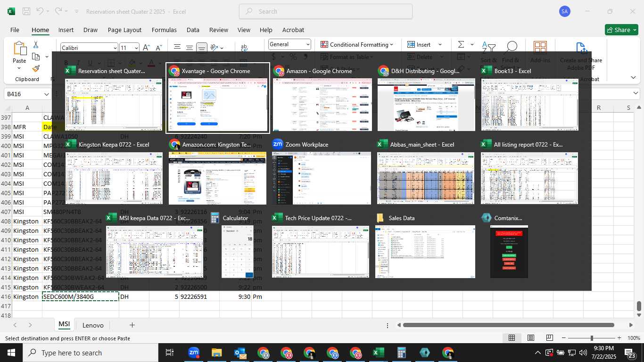The height and width of the screenshot is (362, 644).
Task: Click the Undo arrow icon
Action: point(40,11)
